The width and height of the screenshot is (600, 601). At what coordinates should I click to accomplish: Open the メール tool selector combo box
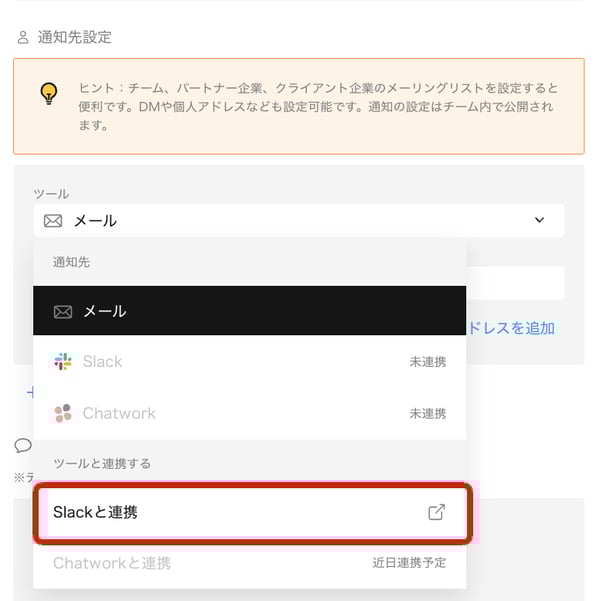tap(299, 220)
